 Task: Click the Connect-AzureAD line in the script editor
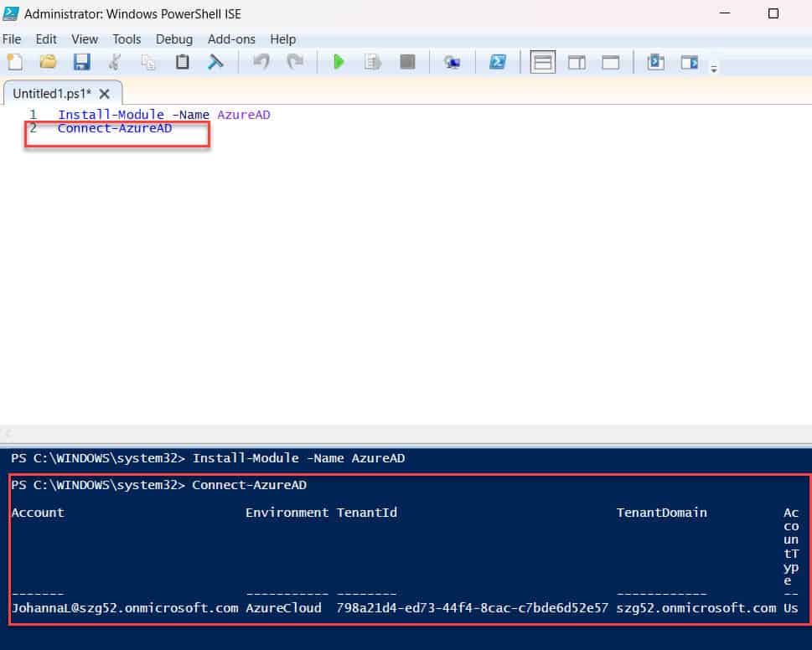(x=115, y=128)
